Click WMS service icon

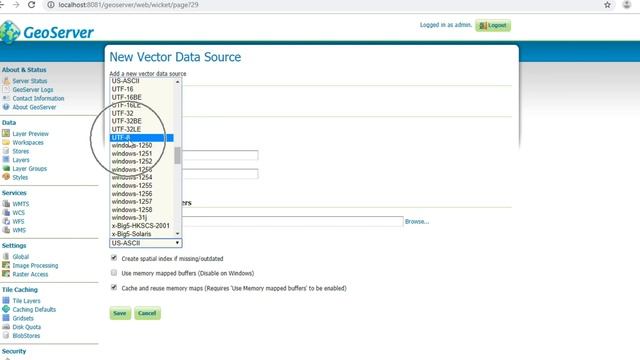(x=6, y=230)
